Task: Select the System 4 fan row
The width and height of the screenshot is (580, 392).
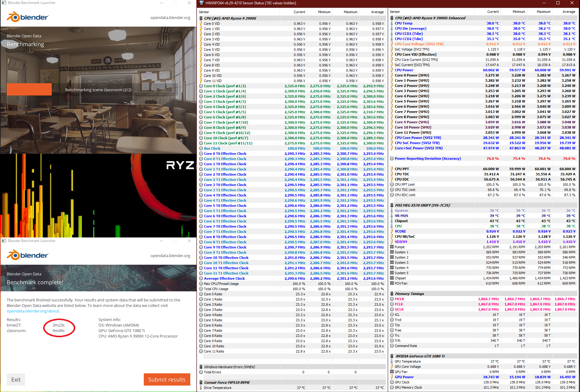Action: [x=483, y=268]
